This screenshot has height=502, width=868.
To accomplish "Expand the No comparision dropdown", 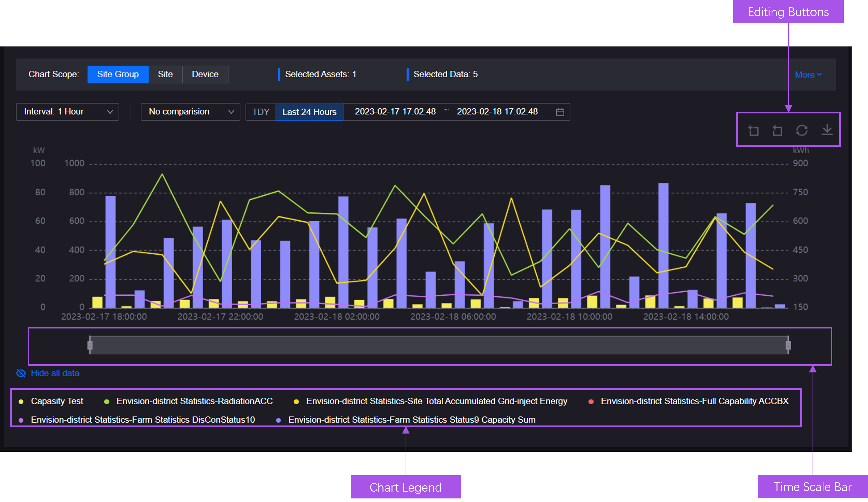I will point(190,112).
